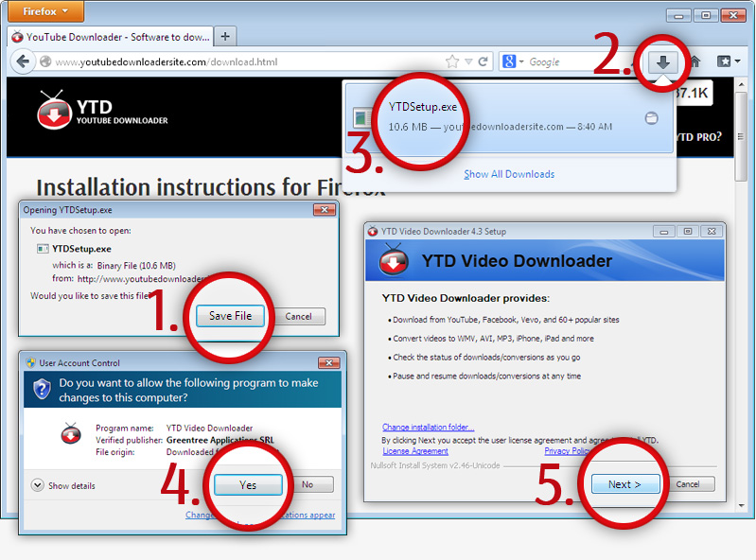
Task: Open a new tab with plus button
Action: 225,37
